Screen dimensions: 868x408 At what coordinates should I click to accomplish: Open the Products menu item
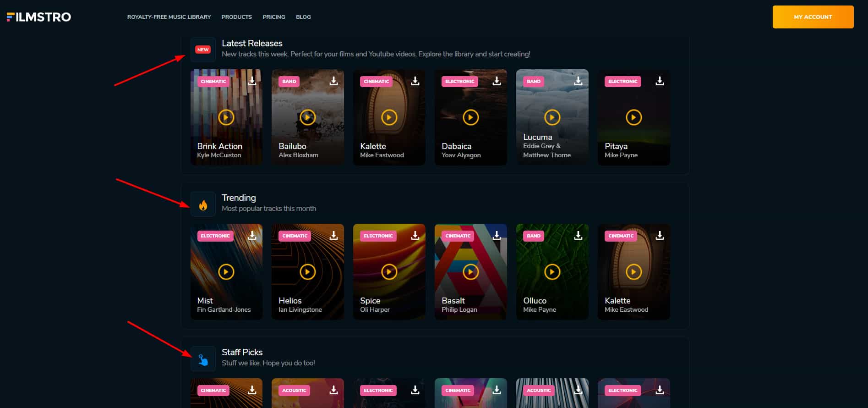click(236, 17)
